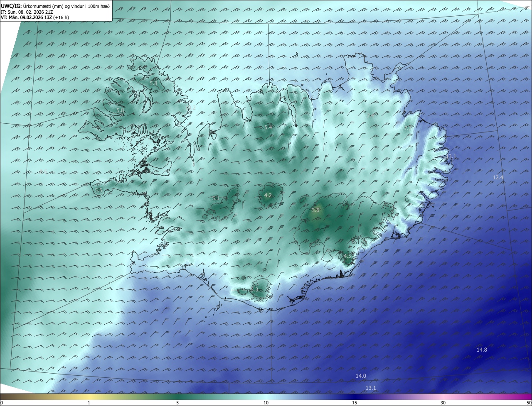
Task: Click the color scale tick labeled 5
Action: pos(177,403)
